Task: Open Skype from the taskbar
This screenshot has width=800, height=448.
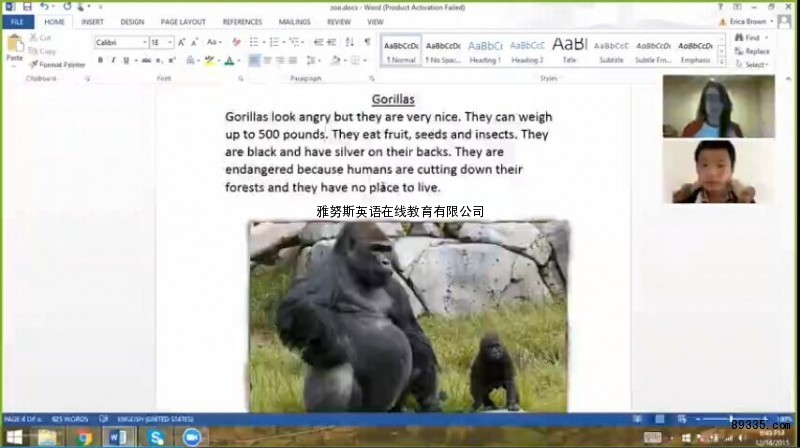Action: pyautogui.click(x=156, y=437)
